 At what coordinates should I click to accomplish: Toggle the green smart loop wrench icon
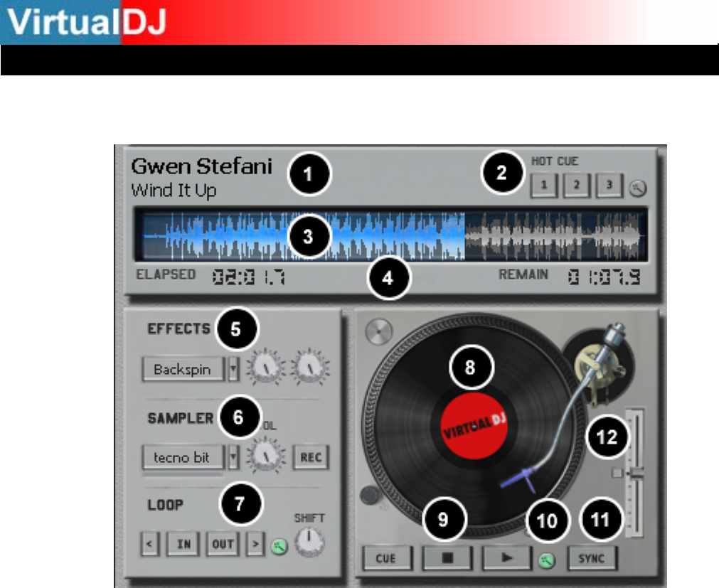(x=279, y=546)
